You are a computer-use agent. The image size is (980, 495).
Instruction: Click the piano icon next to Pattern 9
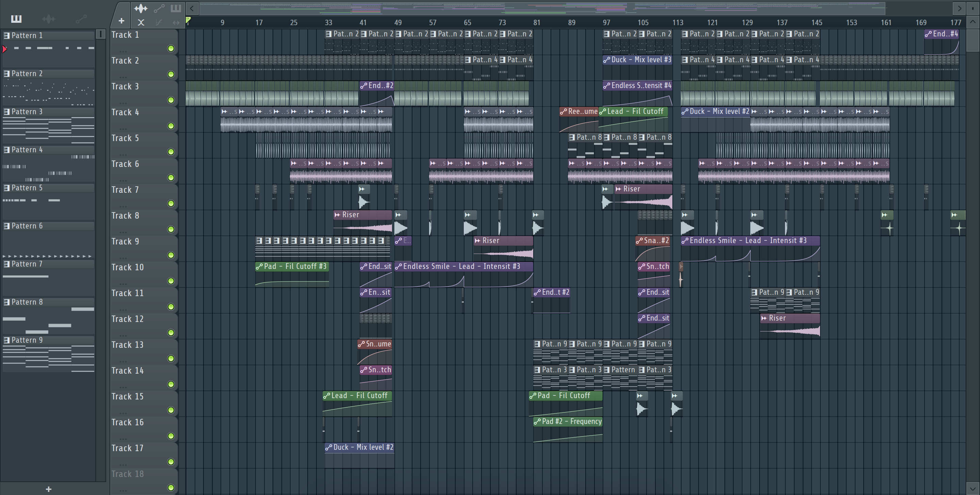point(6,340)
